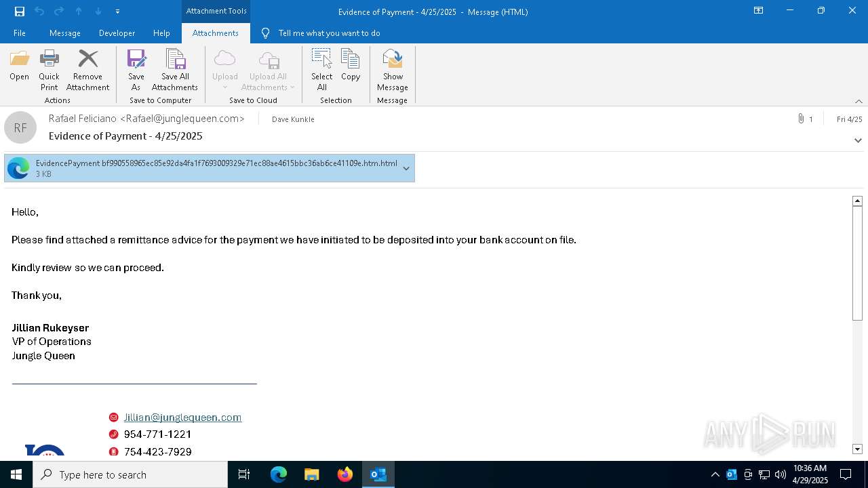This screenshot has height=488, width=868.
Task: Copy the selected attachment
Action: tap(351, 66)
